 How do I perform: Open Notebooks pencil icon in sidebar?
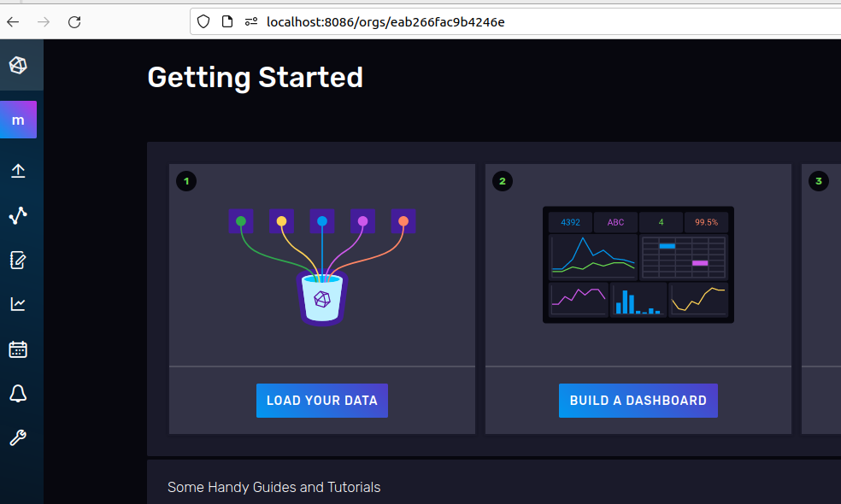coord(18,260)
